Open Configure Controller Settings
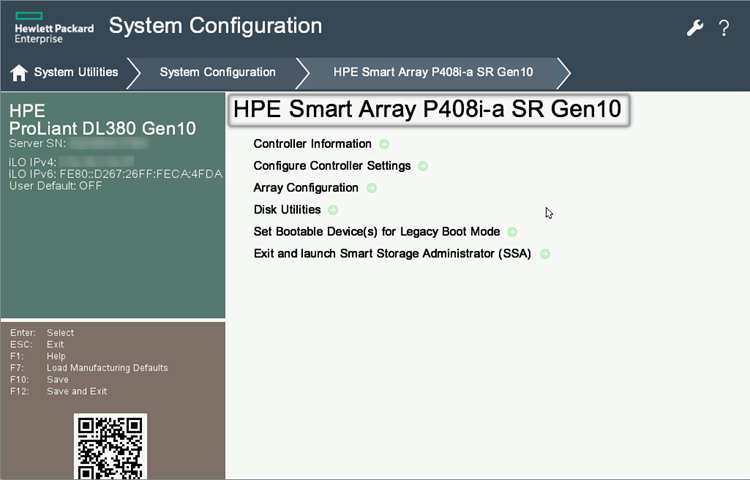The image size is (750, 480). [x=332, y=166]
